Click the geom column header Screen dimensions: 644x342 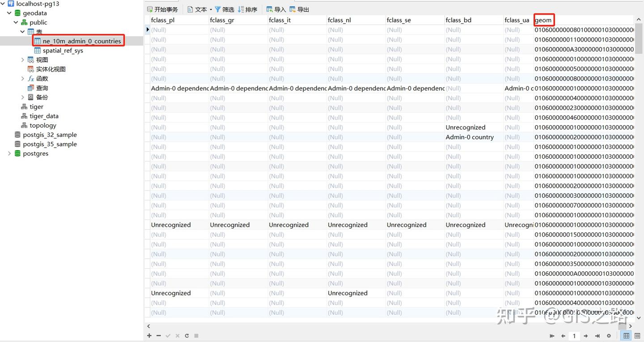[x=544, y=20]
